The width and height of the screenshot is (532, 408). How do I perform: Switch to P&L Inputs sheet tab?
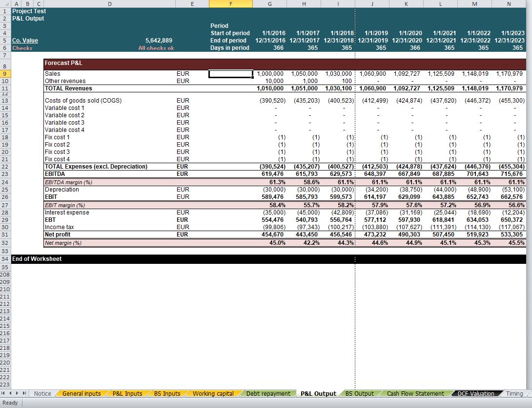click(x=127, y=393)
